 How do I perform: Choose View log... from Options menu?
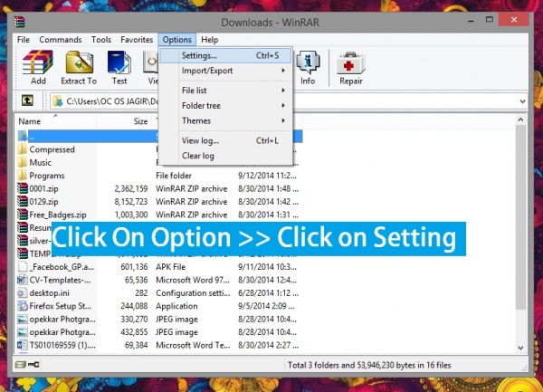coord(226,140)
